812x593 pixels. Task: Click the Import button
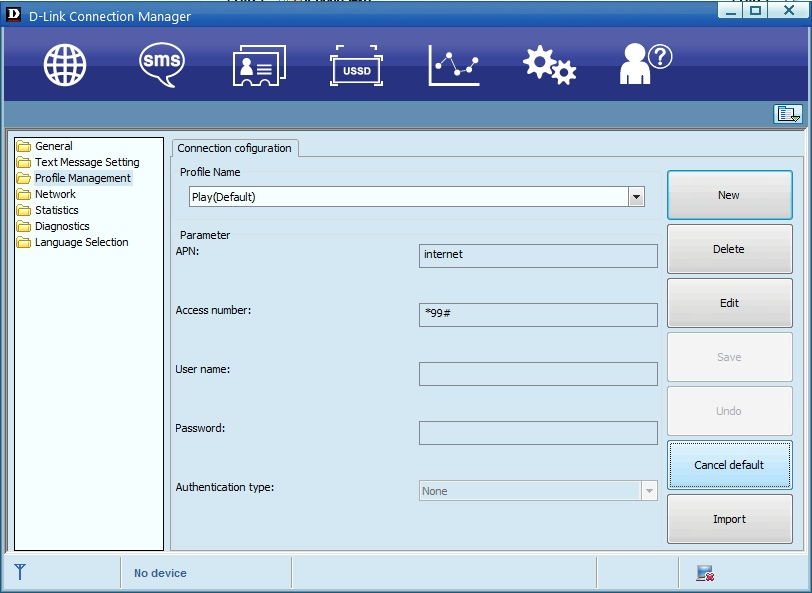730,519
